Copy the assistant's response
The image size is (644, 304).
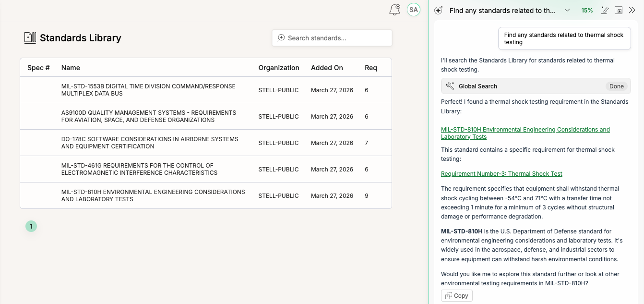pyautogui.click(x=456, y=296)
